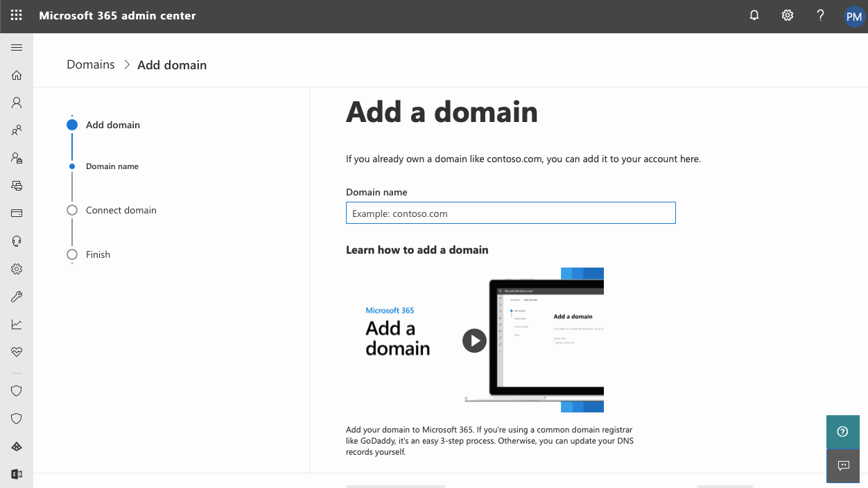This screenshot has height=488, width=868.
Task: Open the notifications bell
Action: [x=754, y=15]
